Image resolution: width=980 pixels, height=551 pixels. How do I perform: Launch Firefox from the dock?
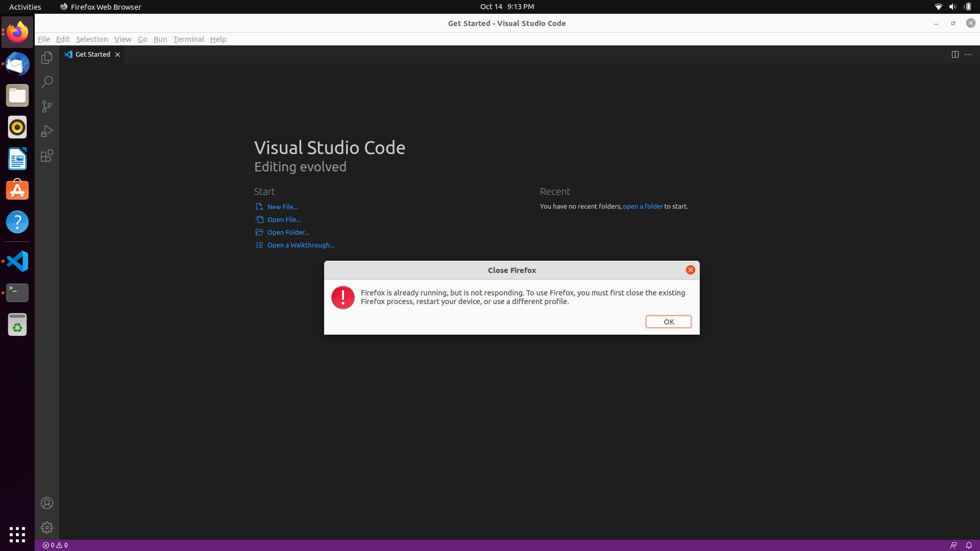(x=17, y=32)
